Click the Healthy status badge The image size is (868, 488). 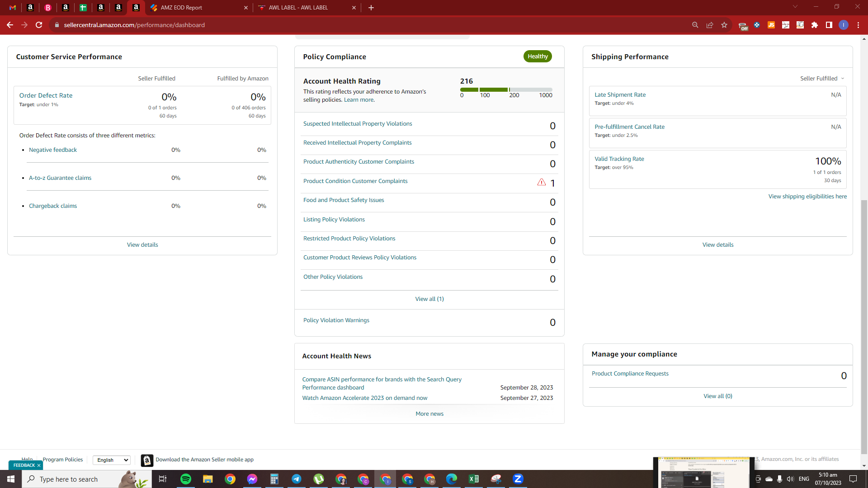pos(538,56)
